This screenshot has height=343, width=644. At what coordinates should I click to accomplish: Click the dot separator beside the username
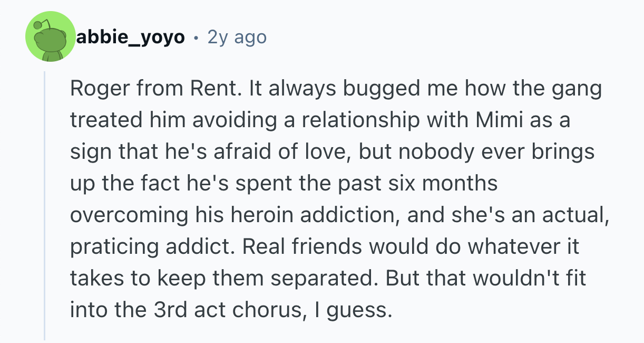(196, 38)
